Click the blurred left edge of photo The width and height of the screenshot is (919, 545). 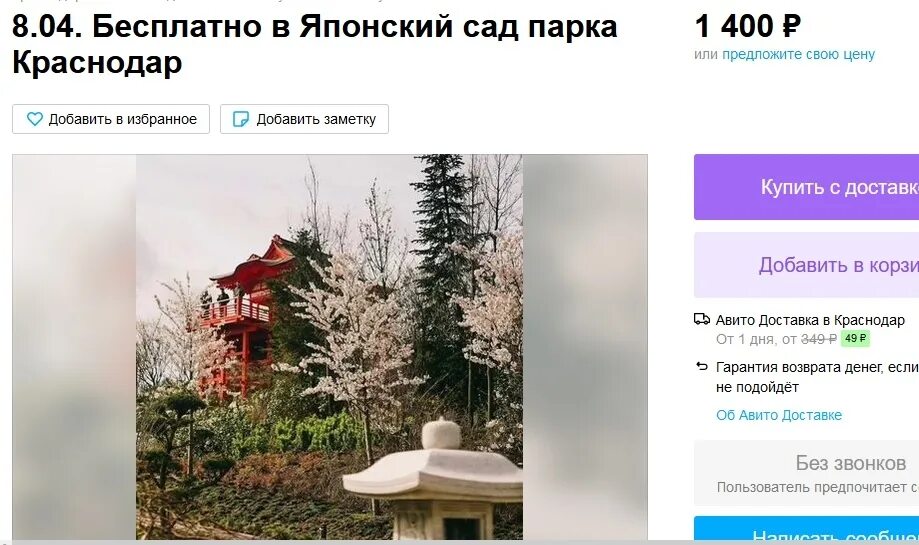[x=74, y=347]
